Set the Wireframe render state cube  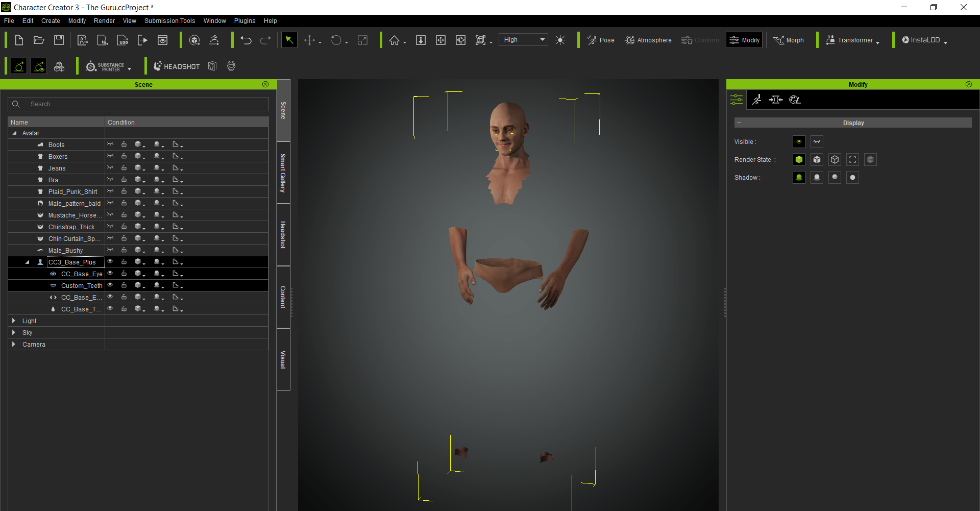835,160
